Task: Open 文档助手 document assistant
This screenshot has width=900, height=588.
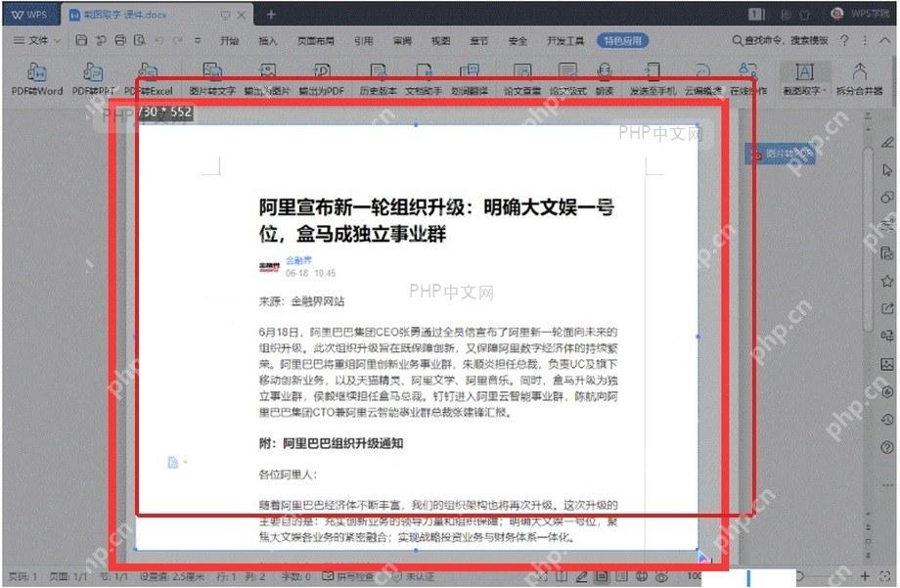Action: 424,78
